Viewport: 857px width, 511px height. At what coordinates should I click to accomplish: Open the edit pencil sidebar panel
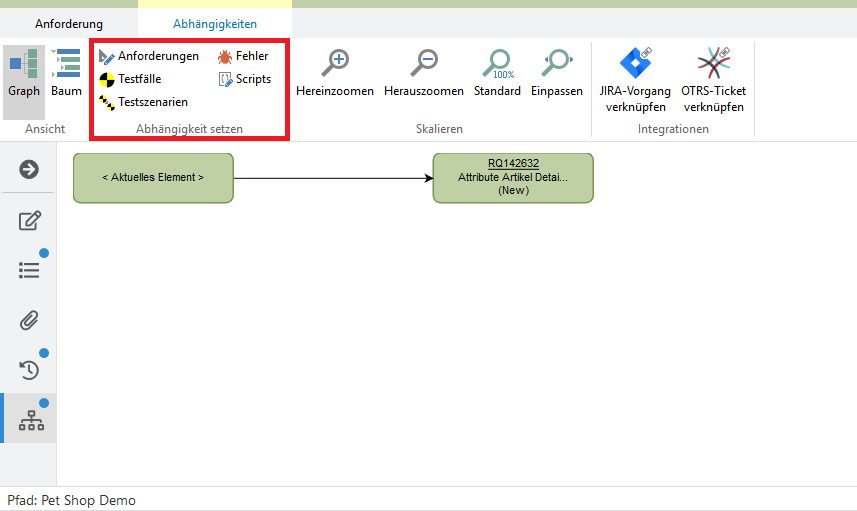[29, 221]
